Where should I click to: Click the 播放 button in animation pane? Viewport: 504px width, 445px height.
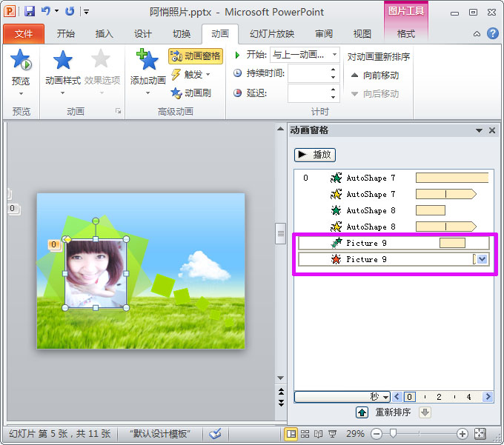[x=315, y=155]
